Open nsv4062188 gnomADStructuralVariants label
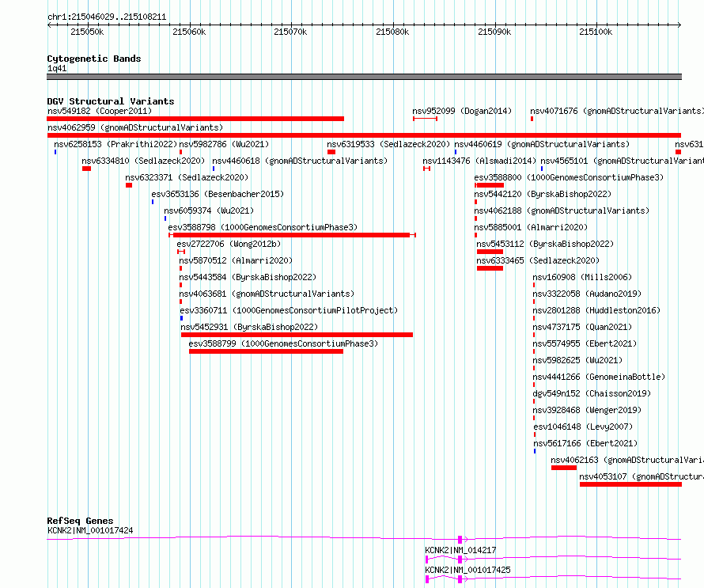This screenshot has width=704, height=588. (x=562, y=211)
